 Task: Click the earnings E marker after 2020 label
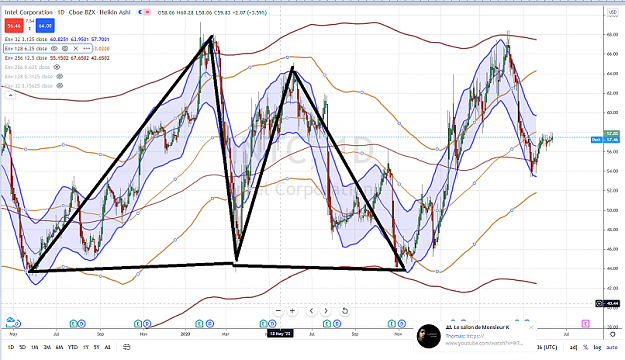199,324
